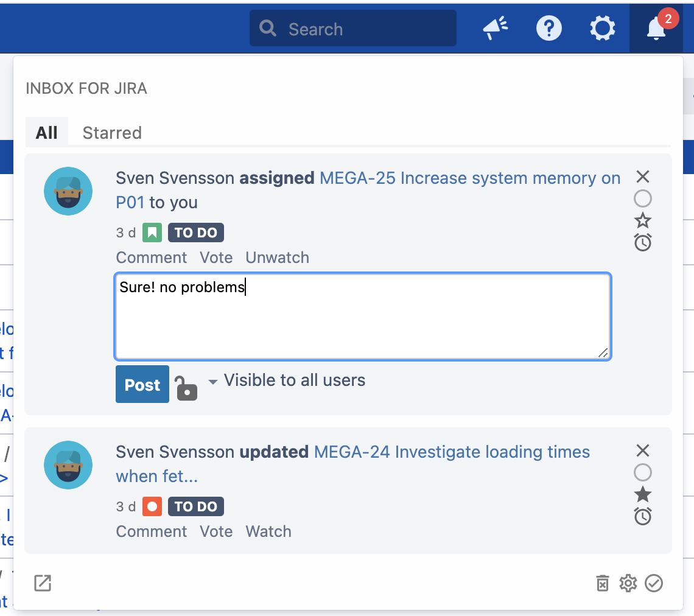Screen dimensions: 694x616
Task: Click the Search field in the header
Action: click(x=352, y=29)
